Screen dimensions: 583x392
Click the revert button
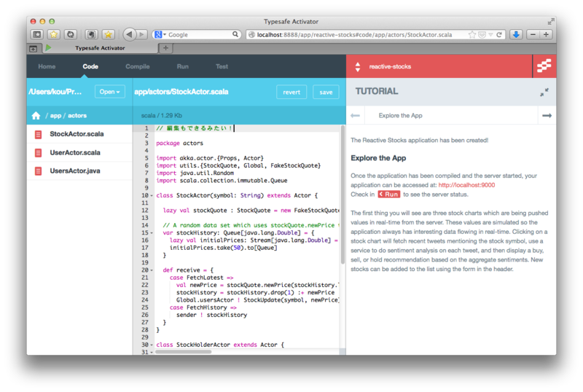291,93
